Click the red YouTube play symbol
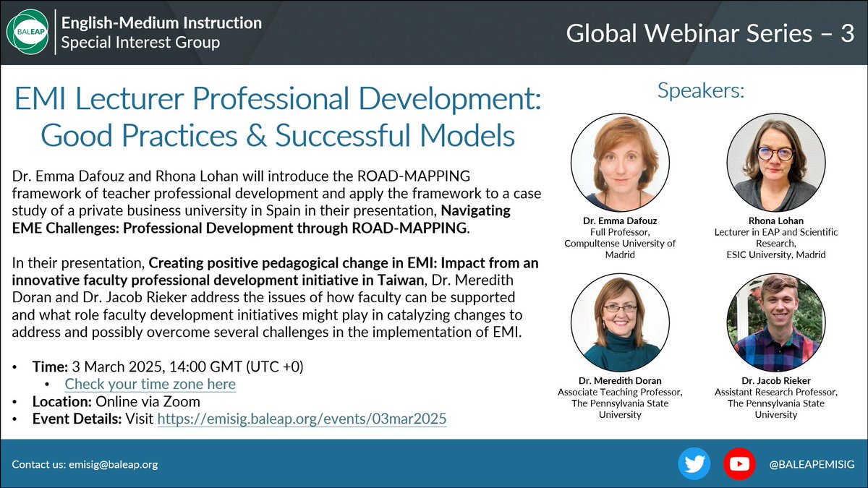The height and width of the screenshot is (488, 868). 739,463
